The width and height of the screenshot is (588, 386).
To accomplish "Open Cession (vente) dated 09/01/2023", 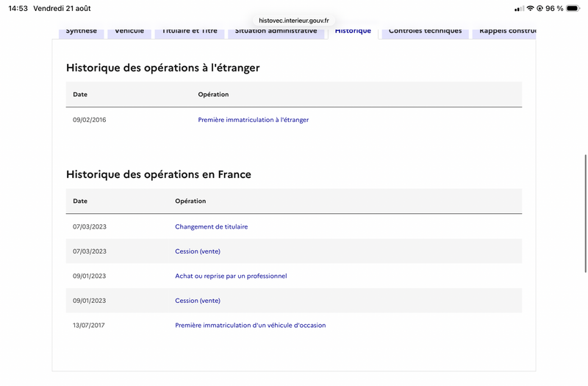I will click(198, 301).
